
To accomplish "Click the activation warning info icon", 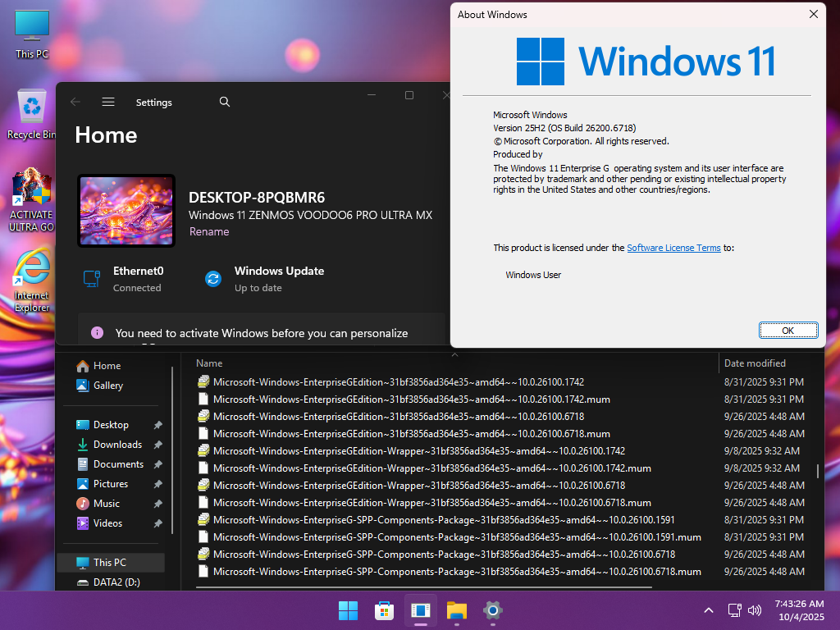I will point(97,333).
